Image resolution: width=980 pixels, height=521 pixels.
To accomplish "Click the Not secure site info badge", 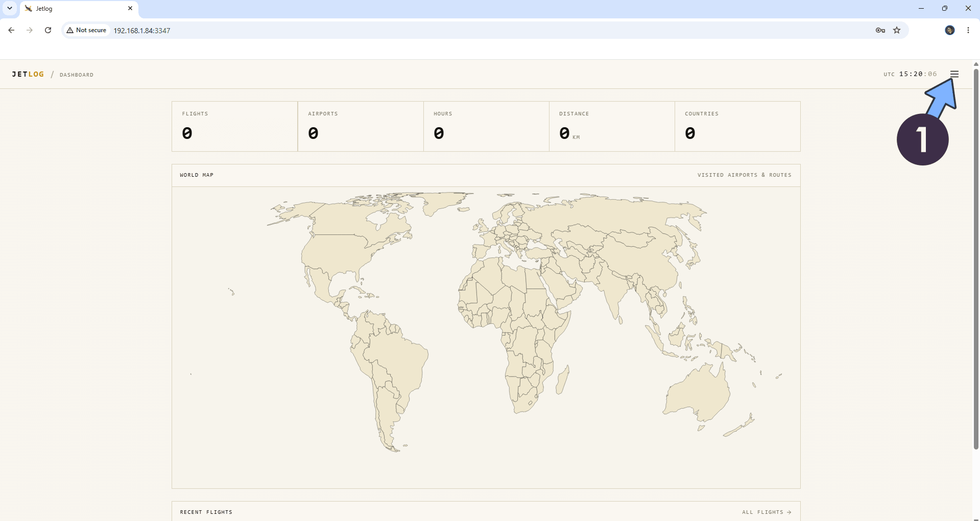I will point(86,30).
